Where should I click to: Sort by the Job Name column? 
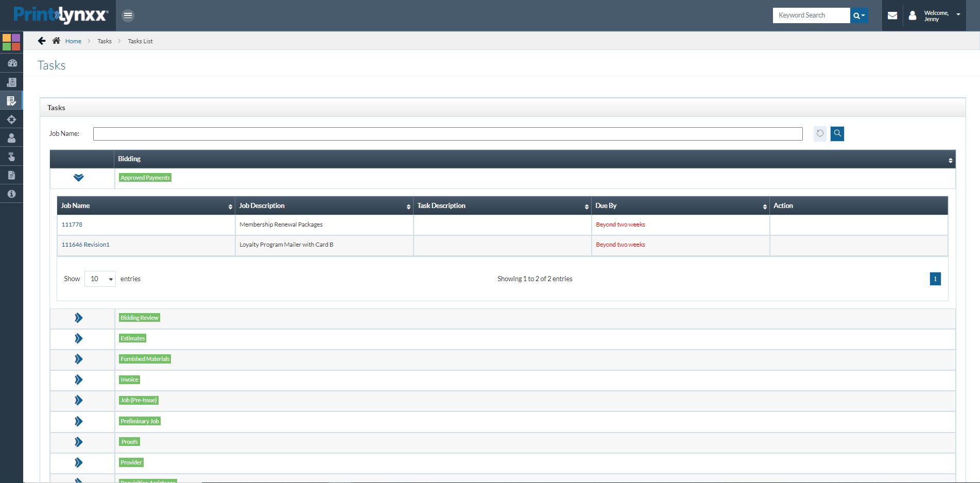pyautogui.click(x=230, y=206)
